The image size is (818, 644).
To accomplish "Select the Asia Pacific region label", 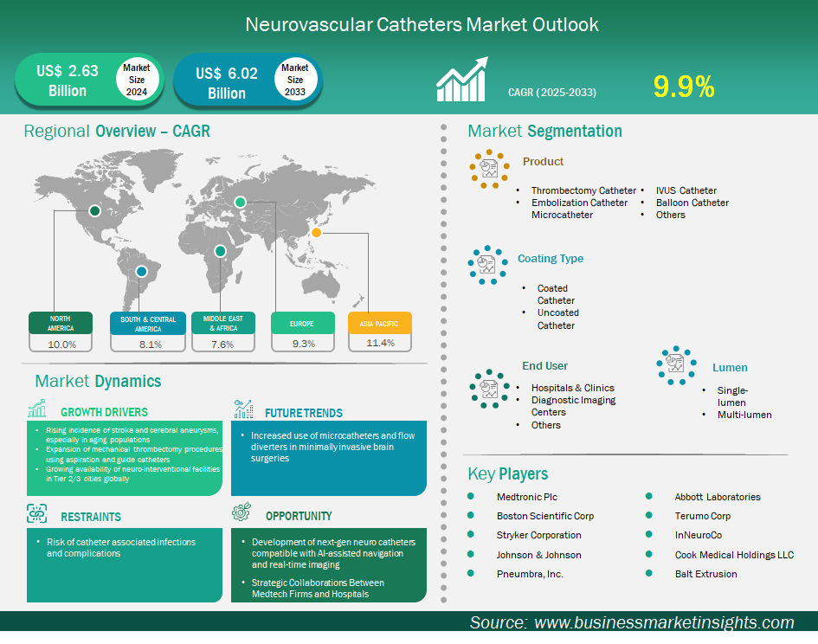I will 380,323.
